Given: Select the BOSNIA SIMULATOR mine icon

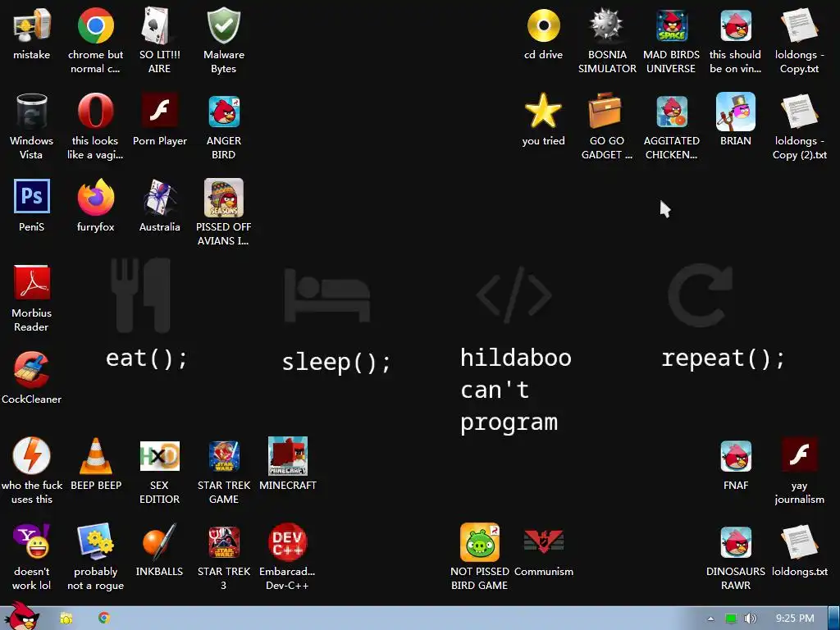Looking at the screenshot, I should click(x=606, y=25).
